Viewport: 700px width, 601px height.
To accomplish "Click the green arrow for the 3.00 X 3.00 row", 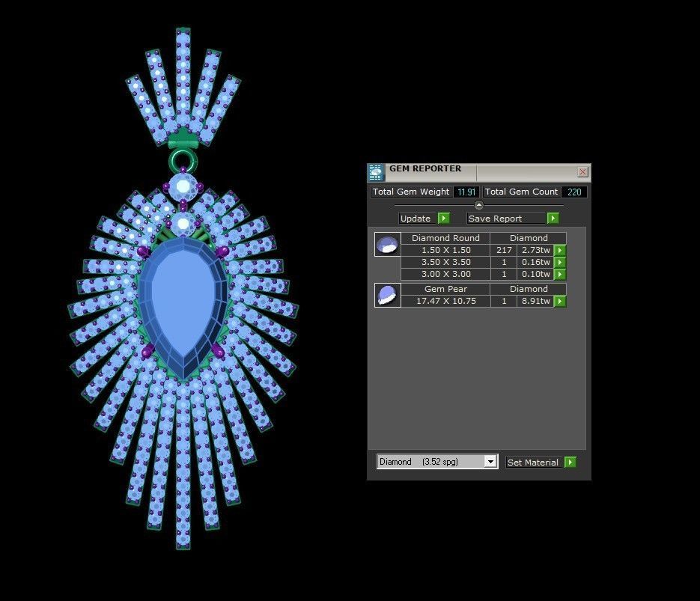I will click(560, 274).
